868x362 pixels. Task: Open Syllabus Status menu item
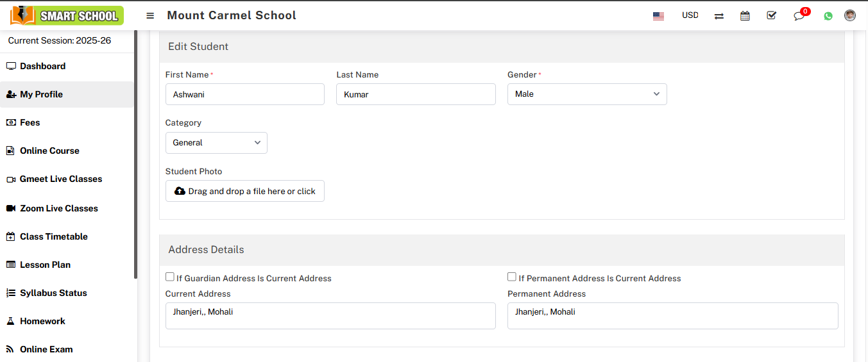pyautogui.click(x=67, y=293)
